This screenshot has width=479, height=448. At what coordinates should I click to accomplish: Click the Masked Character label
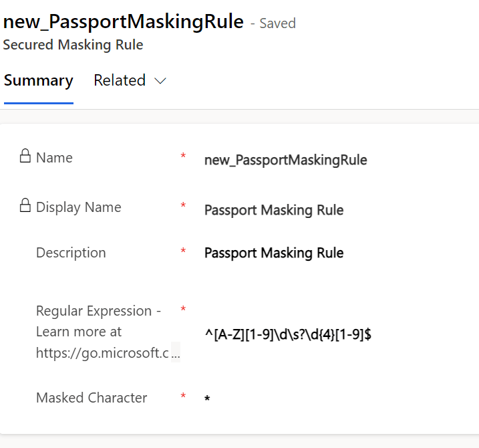[92, 397]
